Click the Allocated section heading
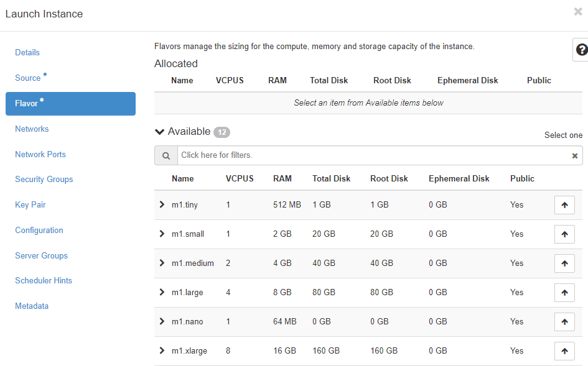Viewport: 588px width, 366px height. click(176, 63)
